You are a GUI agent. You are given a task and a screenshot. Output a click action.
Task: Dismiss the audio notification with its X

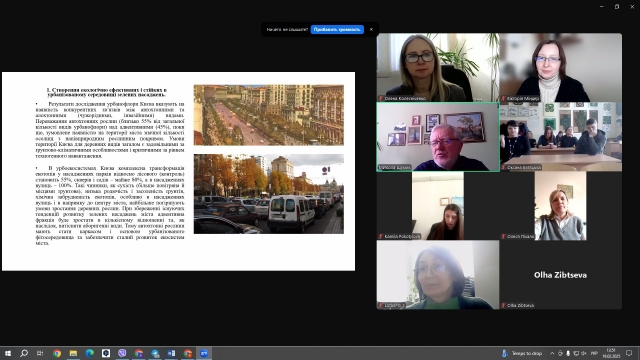[x=371, y=29]
